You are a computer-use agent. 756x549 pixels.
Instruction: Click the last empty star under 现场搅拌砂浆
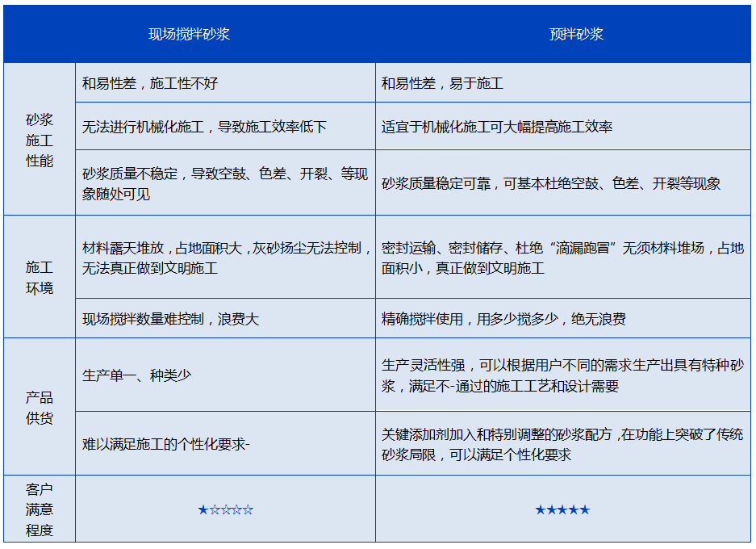[247, 509]
